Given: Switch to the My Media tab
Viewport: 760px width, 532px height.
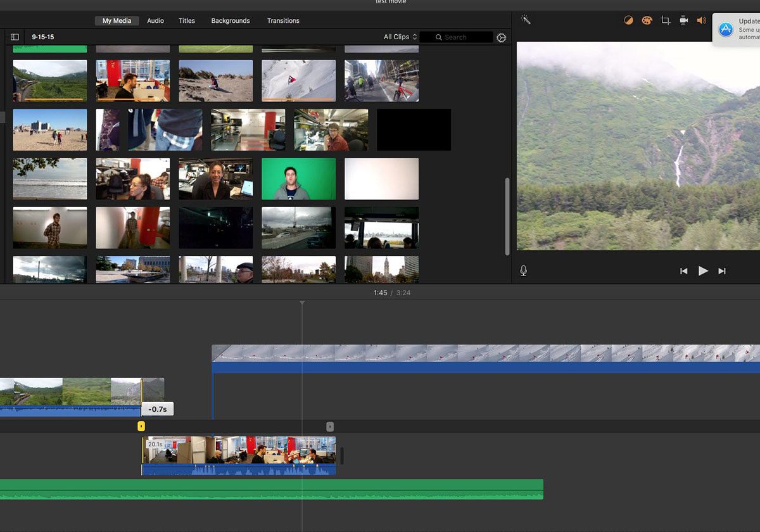Looking at the screenshot, I should tap(117, 21).
